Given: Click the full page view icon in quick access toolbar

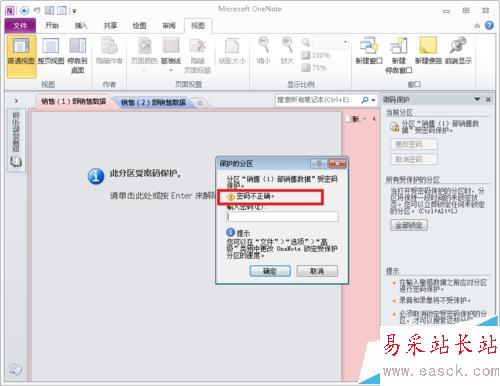Looking at the screenshot, I should tap(62, 11).
